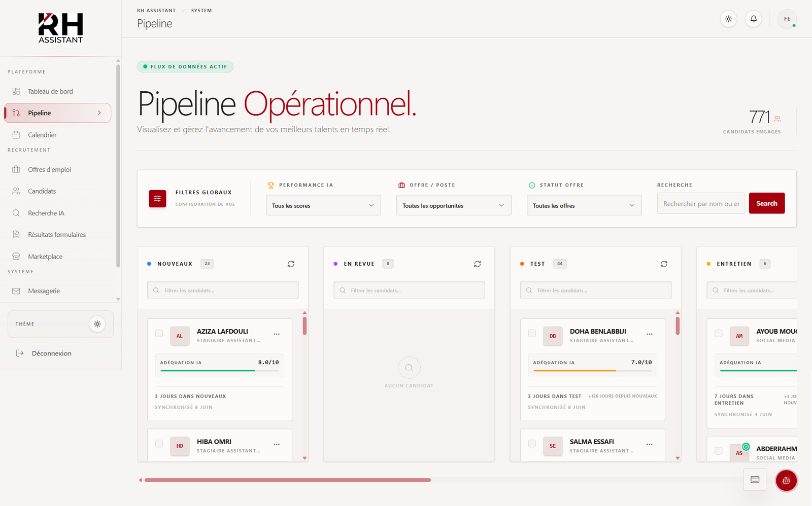Open Recherche IA in sidebar
812x506 pixels.
[57, 213]
